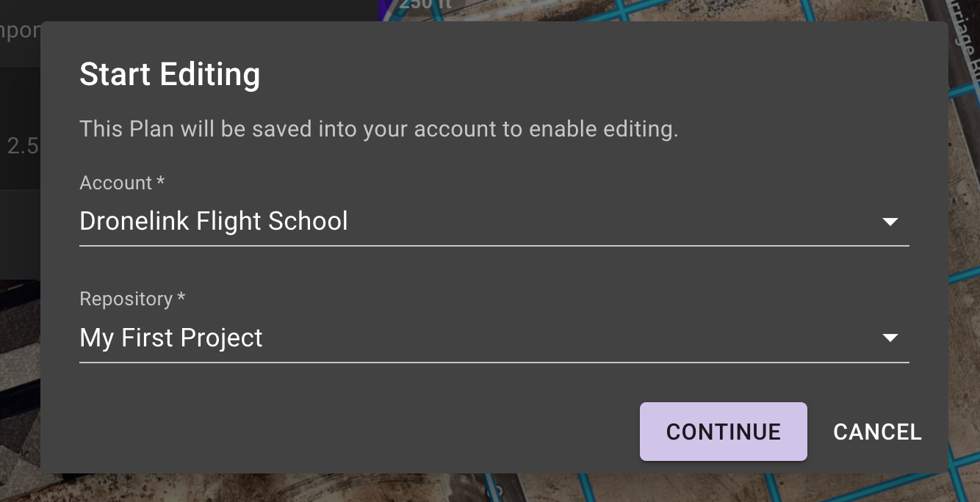Click the blank dialog area left of Continue
The width and height of the screenshot is (980, 502).
tap(353, 432)
